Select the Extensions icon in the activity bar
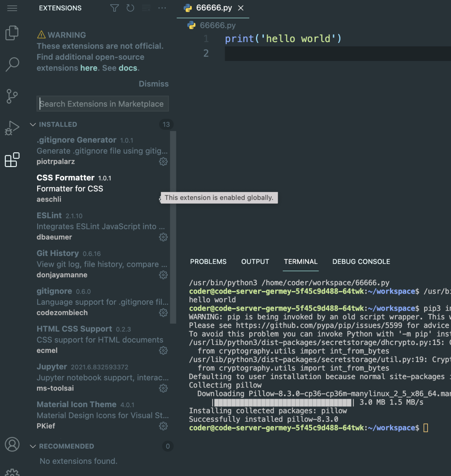The width and height of the screenshot is (451, 476). (x=12, y=160)
